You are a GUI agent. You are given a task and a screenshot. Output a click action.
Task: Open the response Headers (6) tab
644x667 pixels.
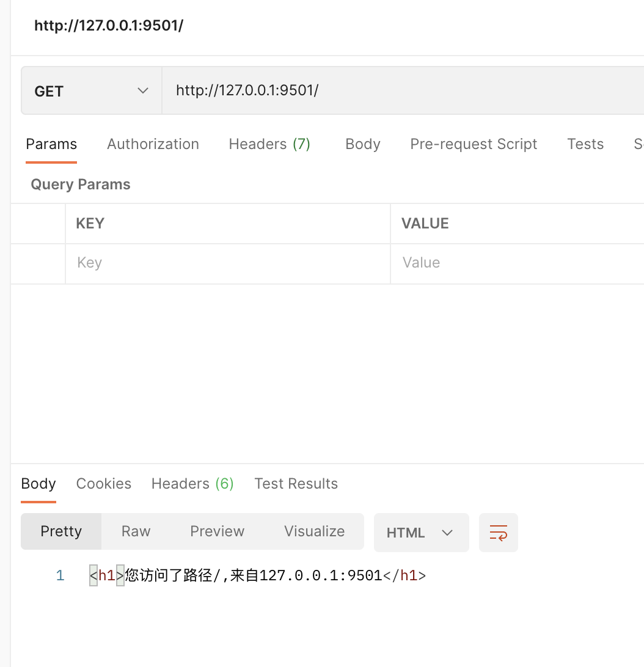(x=192, y=484)
